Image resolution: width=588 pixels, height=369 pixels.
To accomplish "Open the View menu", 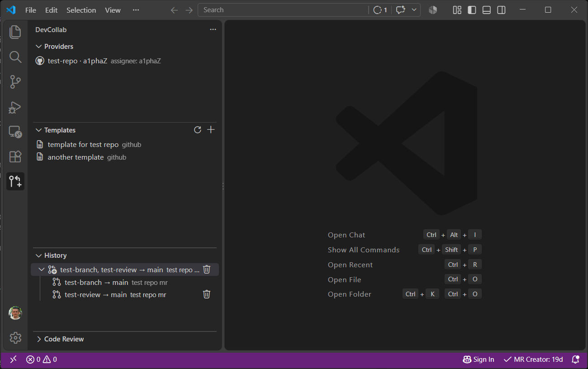I will point(113,10).
